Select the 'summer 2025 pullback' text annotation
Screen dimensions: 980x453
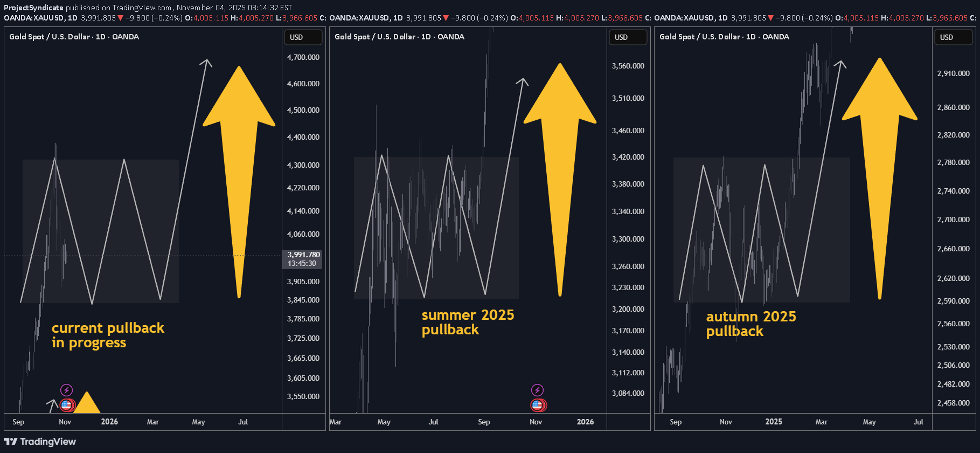click(468, 322)
